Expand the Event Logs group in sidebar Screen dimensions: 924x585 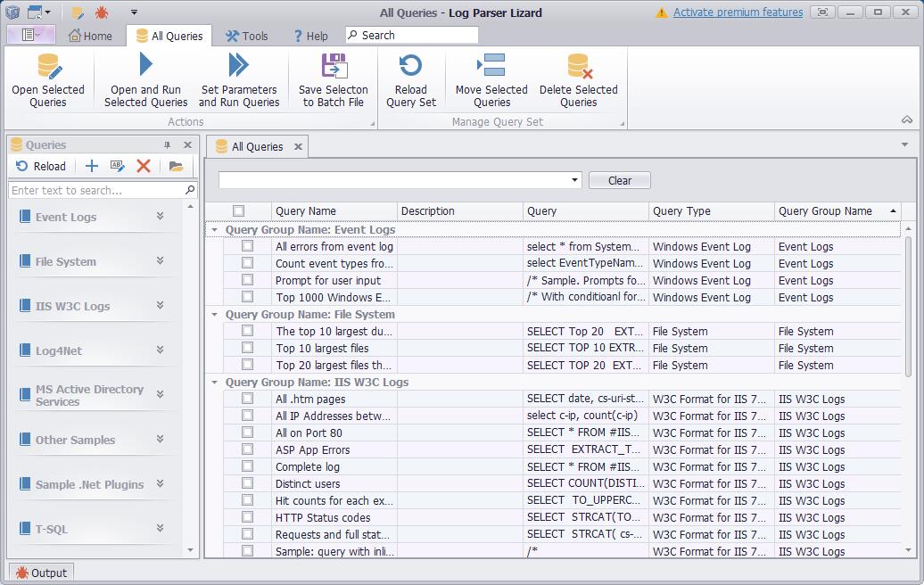[160, 217]
